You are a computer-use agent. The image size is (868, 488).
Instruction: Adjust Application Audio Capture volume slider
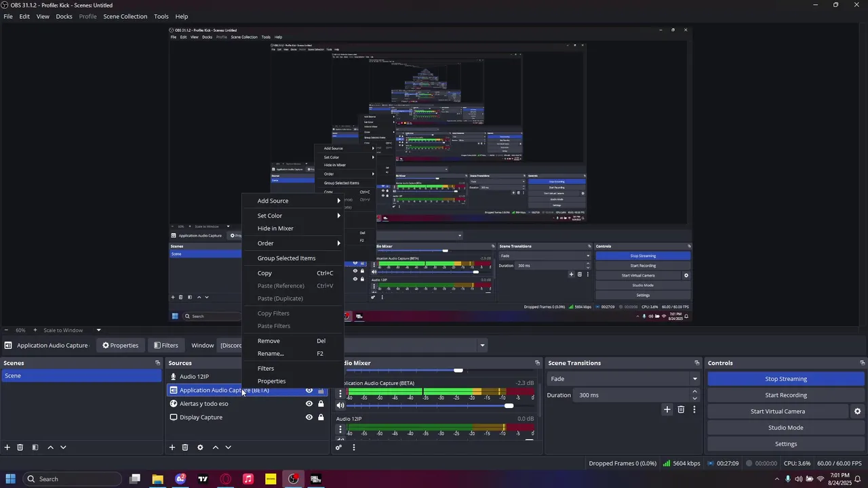tap(509, 405)
